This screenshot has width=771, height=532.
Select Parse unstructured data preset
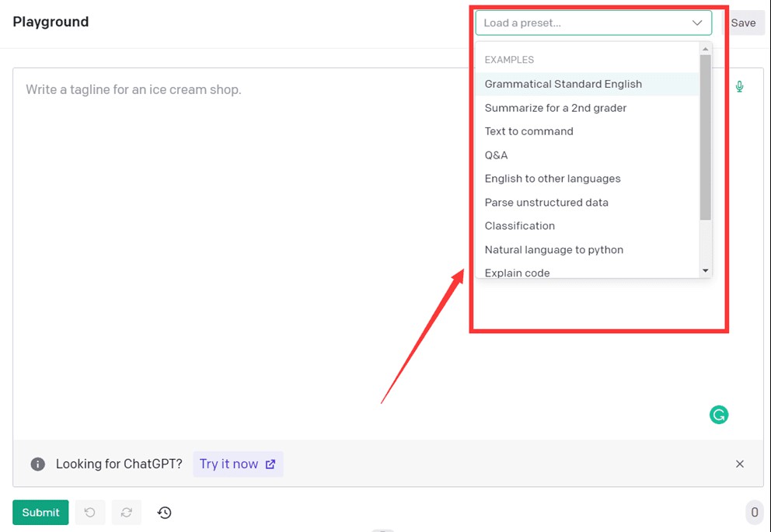click(546, 203)
